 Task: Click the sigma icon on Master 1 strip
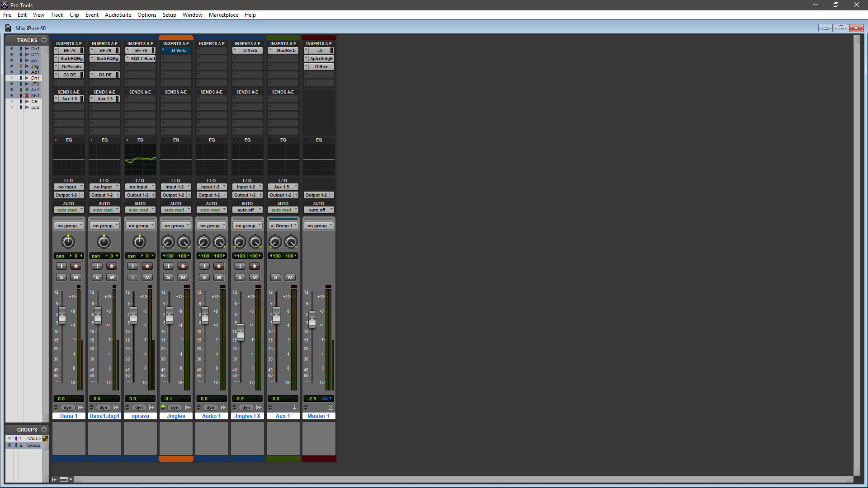[330, 408]
